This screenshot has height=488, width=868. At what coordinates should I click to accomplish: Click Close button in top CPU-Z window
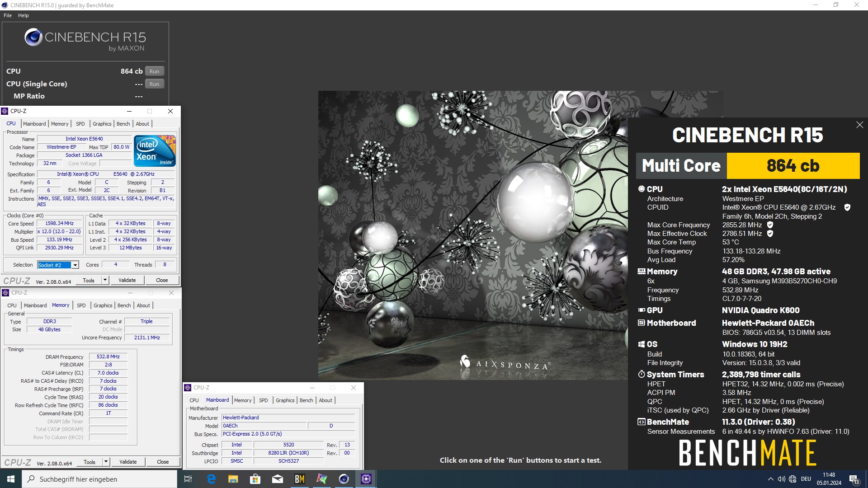click(x=162, y=281)
